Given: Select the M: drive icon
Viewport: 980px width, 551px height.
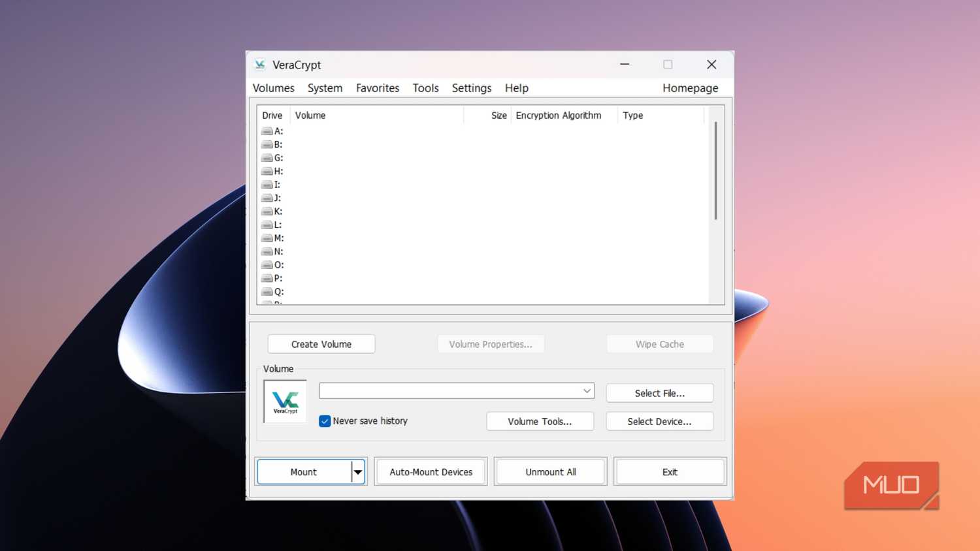Looking at the screenshot, I should (267, 238).
